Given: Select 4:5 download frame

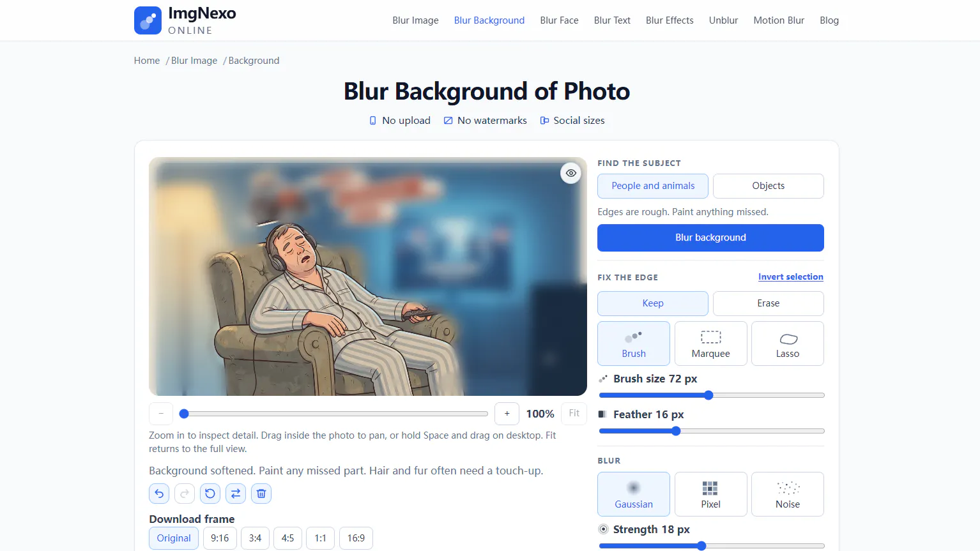Looking at the screenshot, I should point(287,538).
